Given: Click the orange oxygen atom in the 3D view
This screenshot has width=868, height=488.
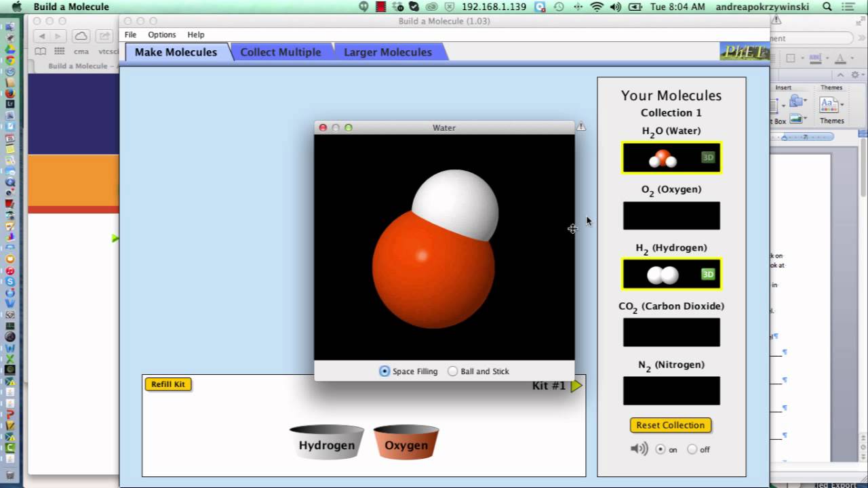Looking at the screenshot, I should [433, 269].
